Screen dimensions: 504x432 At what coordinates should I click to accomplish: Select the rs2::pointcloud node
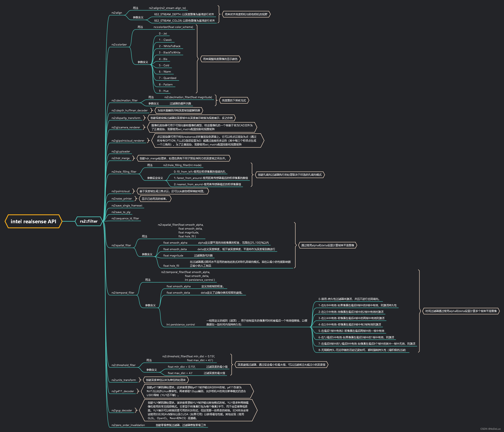point(121,191)
